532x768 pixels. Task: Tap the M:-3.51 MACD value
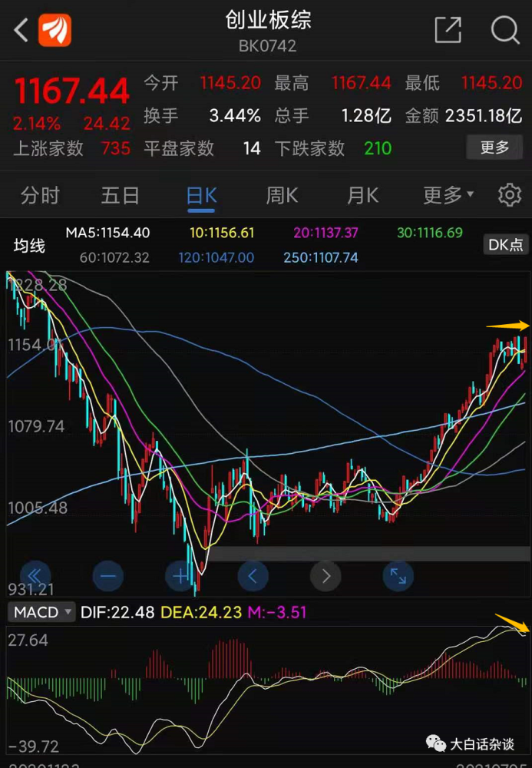[x=277, y=612]
